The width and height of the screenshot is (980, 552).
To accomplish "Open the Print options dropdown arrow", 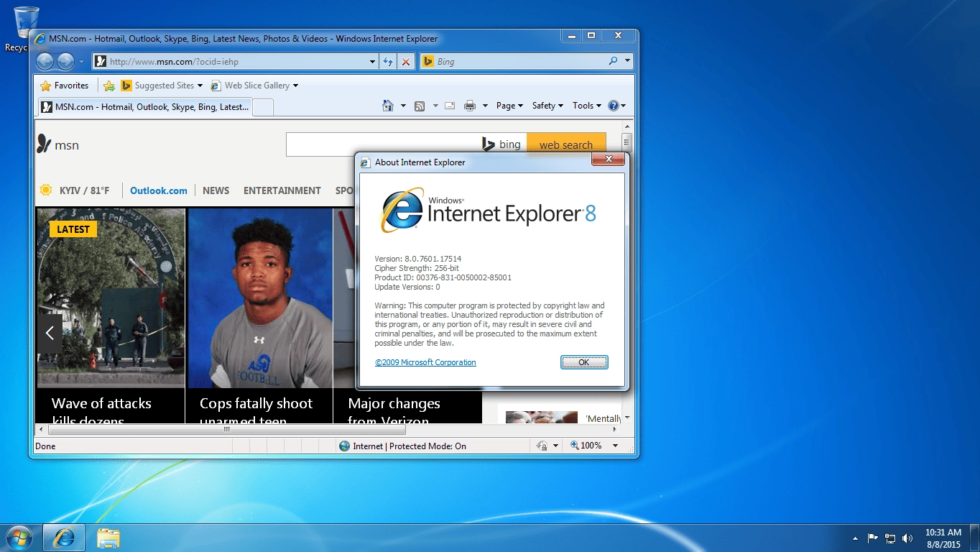I will pos(485,106).
